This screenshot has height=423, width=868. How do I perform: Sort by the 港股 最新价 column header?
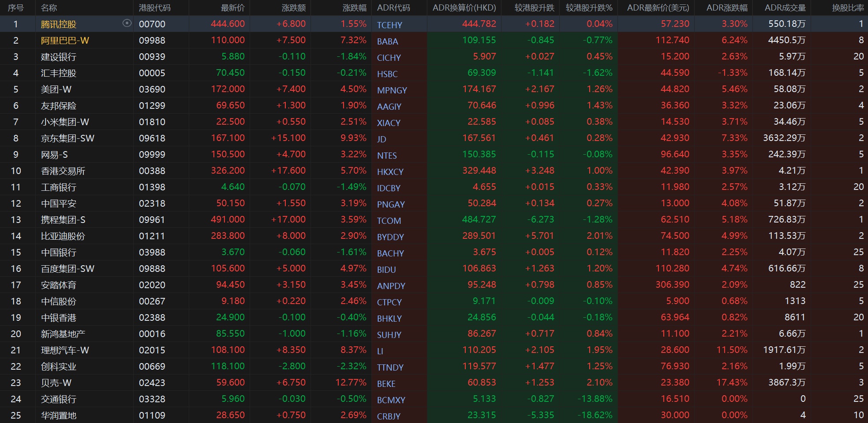click(232, 8)
